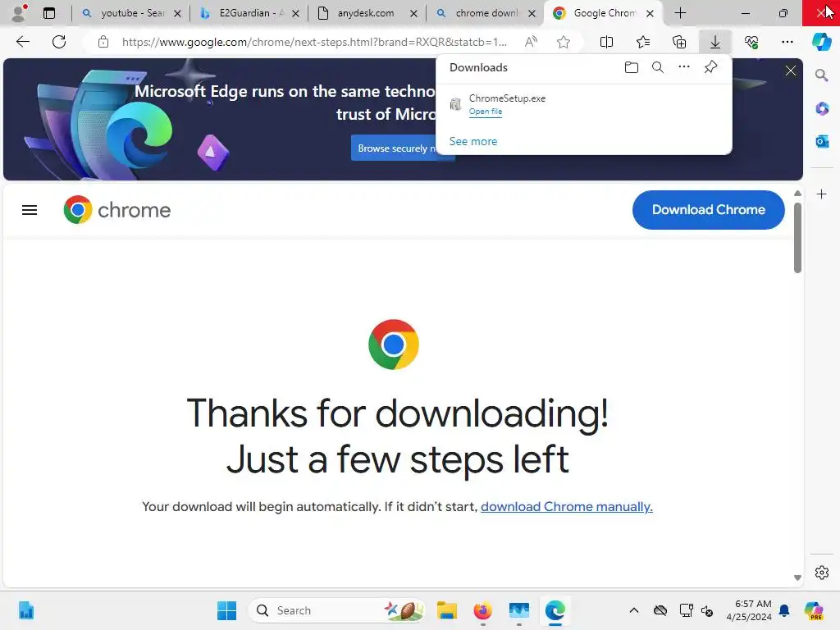
Task: Refresh the page
Action: pos(59,42)
